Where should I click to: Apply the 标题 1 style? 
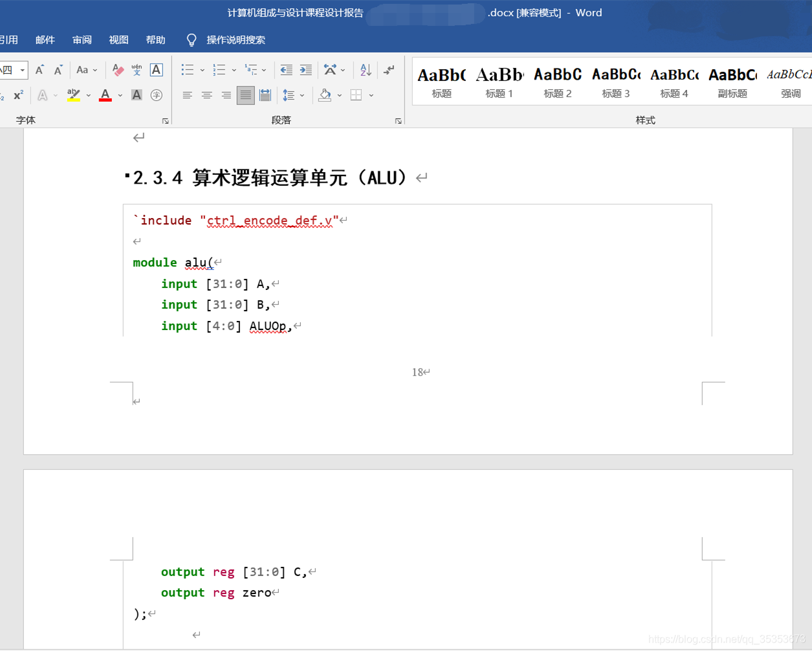pos(499,83)
